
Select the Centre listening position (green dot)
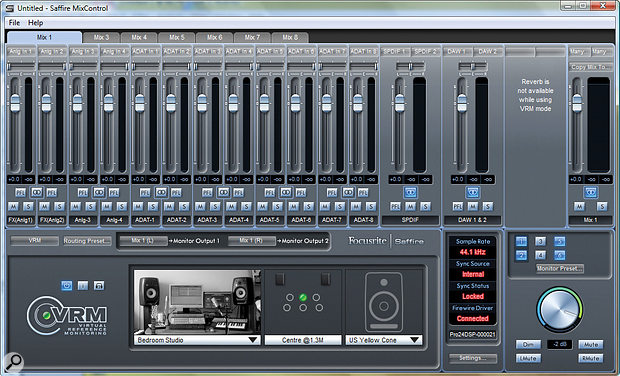303,297
